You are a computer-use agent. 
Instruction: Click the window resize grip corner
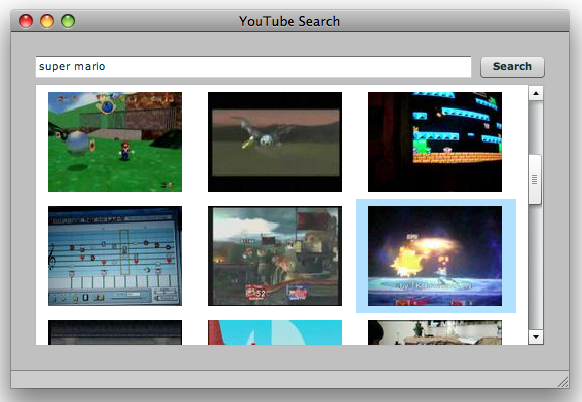(x=563, y=382)
